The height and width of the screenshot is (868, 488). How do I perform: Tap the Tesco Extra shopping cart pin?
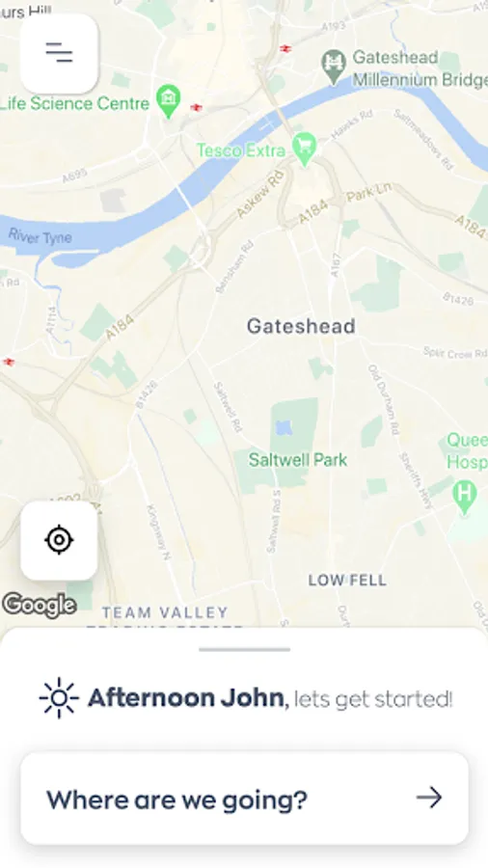point(305,149)
